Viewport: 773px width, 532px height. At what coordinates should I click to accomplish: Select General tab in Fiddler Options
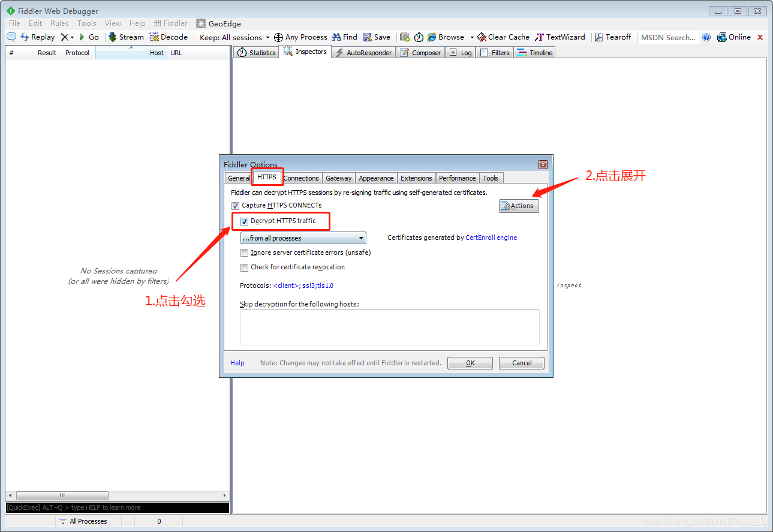pos(239,178)
